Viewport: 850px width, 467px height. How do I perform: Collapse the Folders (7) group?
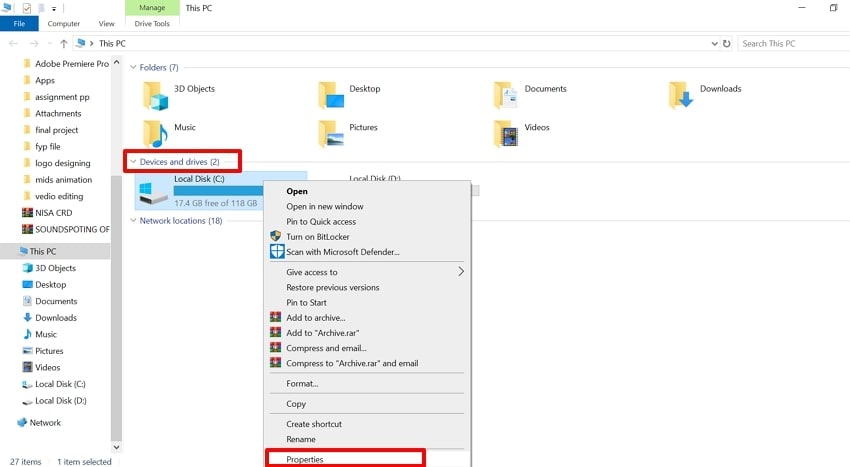click(x=133, y=67)
